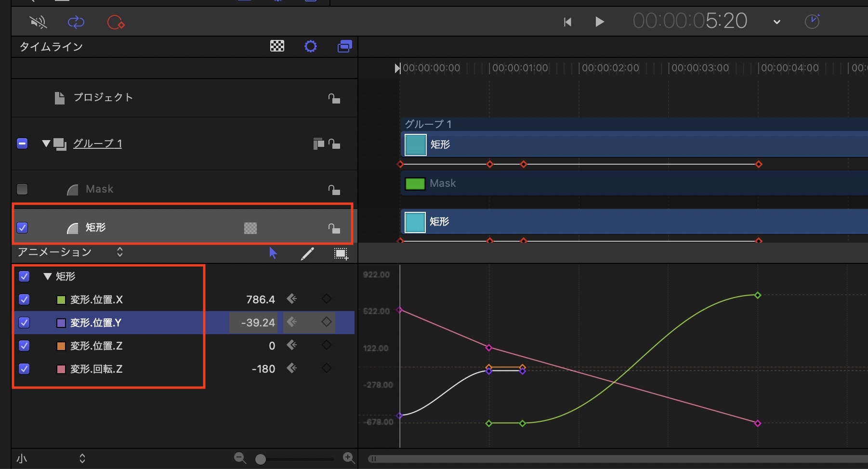Screen dimensions: 868x469
Task: Enable the Mask layer checkbox
Action: click(x=22, y=189)
